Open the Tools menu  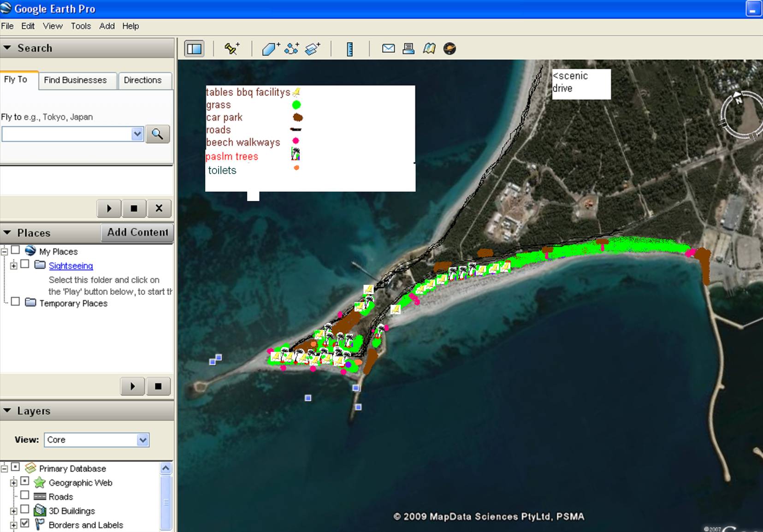pyautogui.click(x=81, y=26)
